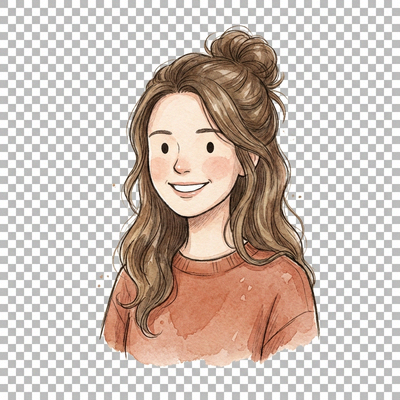The image size is (400, 400).
Task: Click the white teeth in the smile
Action: (187, 187)
